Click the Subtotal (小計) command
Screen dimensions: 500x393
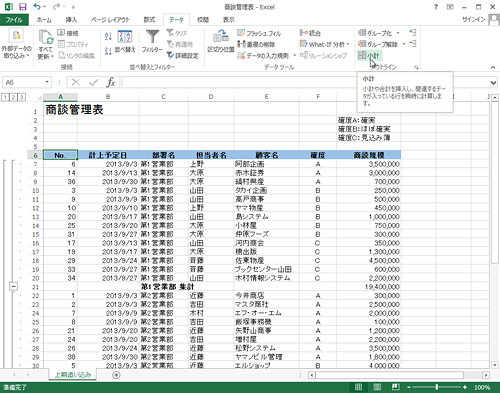pyautogui.click(x=369, y=55)
